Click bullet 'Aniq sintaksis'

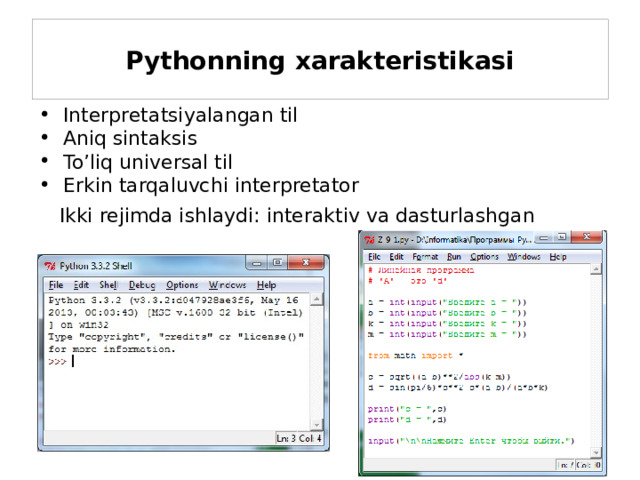pyautogui.click(x=130, y=138)
